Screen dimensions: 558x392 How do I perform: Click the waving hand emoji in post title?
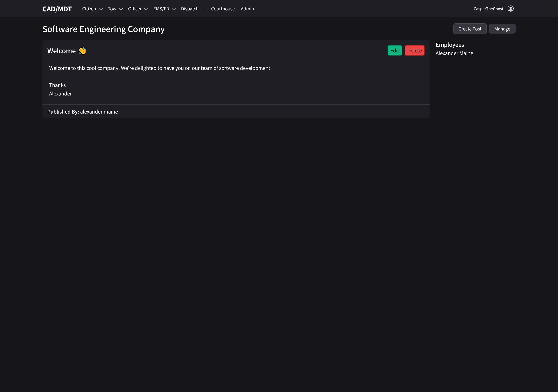[82, 51]
